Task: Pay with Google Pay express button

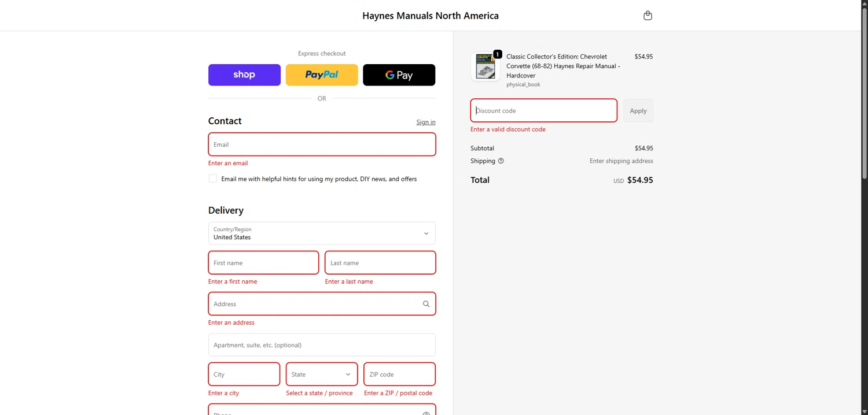Action: tap(399, 75)
